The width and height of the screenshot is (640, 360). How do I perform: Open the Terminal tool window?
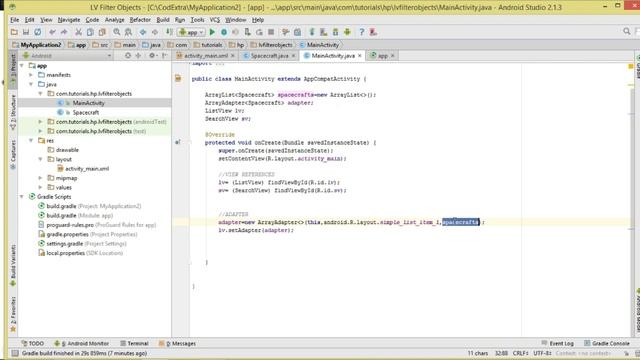(x=134, y=344)
